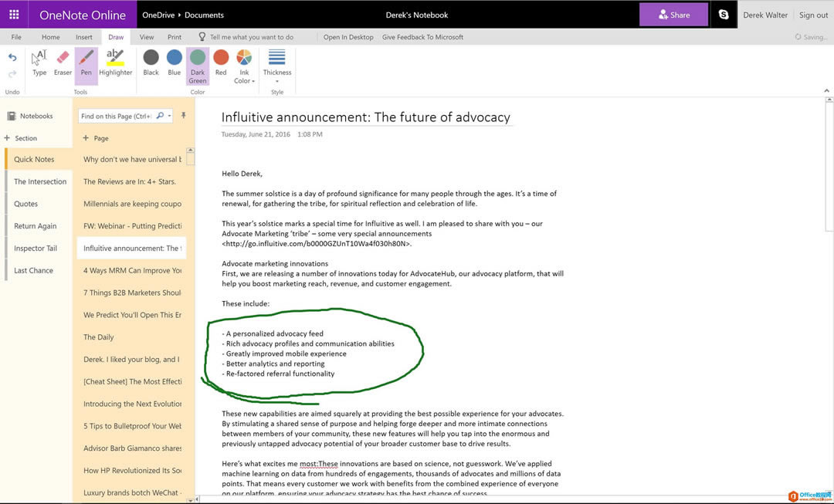Image resolution: width=834 pixels, height=504 pixels.
Task: Open the Ink Color dropdown
Action: click(x=244, y=66)
